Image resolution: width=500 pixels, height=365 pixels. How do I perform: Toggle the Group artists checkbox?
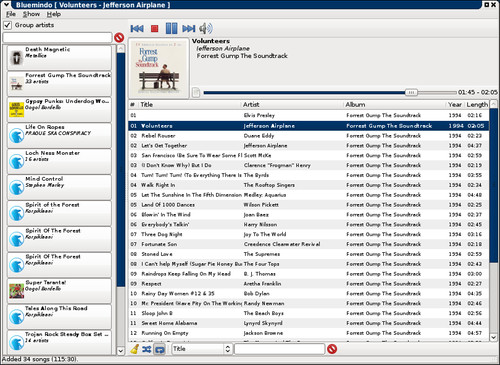[7, 25]
